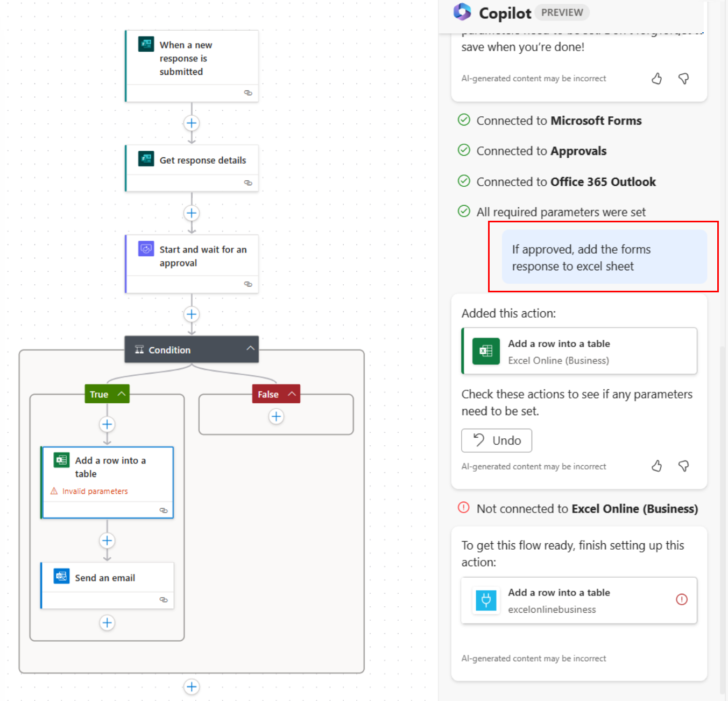Thumbs down the 'Added this action' response

[683, 466]
